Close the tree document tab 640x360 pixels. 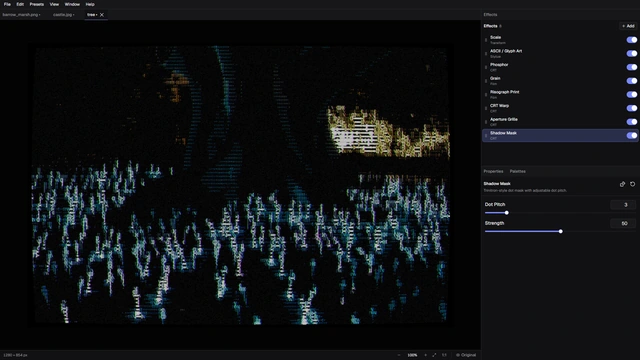click(102, 15)
